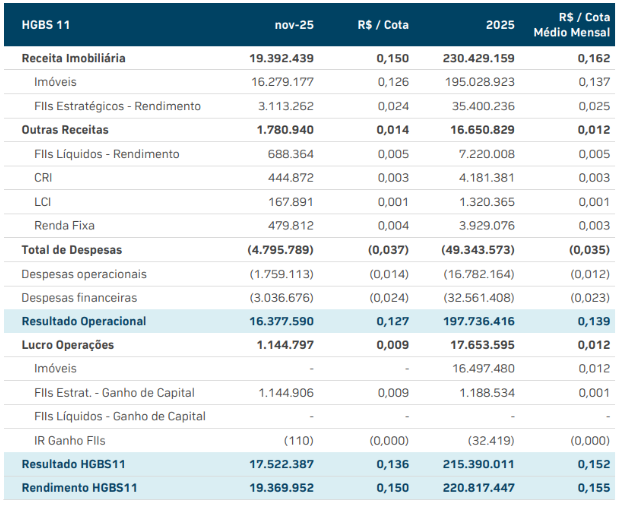The image size is (619, 505).
Task: Click the Rendimento HGBS11 row label
Action: [79, 488]
